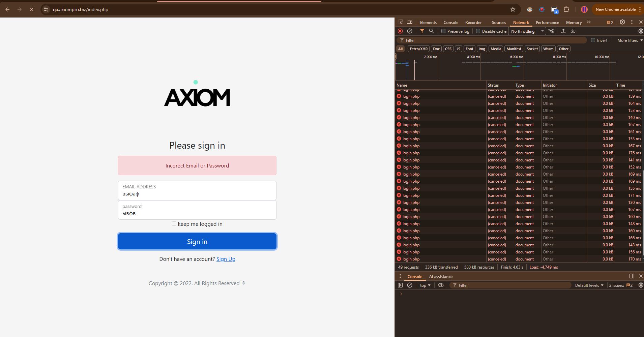This screenshot has height=337, width=644.
Task: Open the Default levels dropdown
Action: (589, 285)
